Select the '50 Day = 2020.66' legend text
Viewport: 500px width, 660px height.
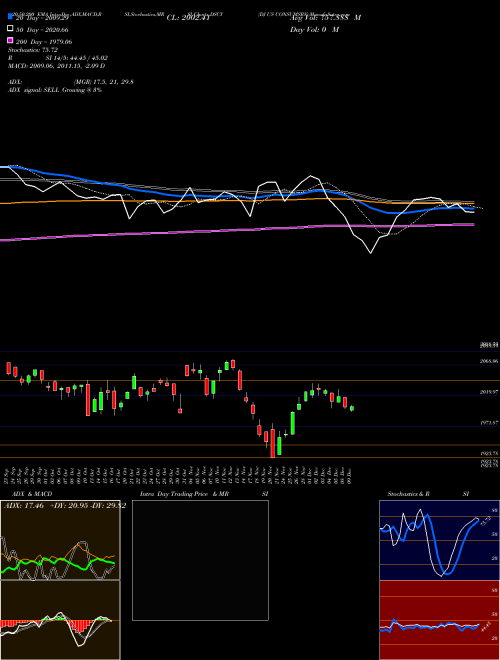(42, 30)
